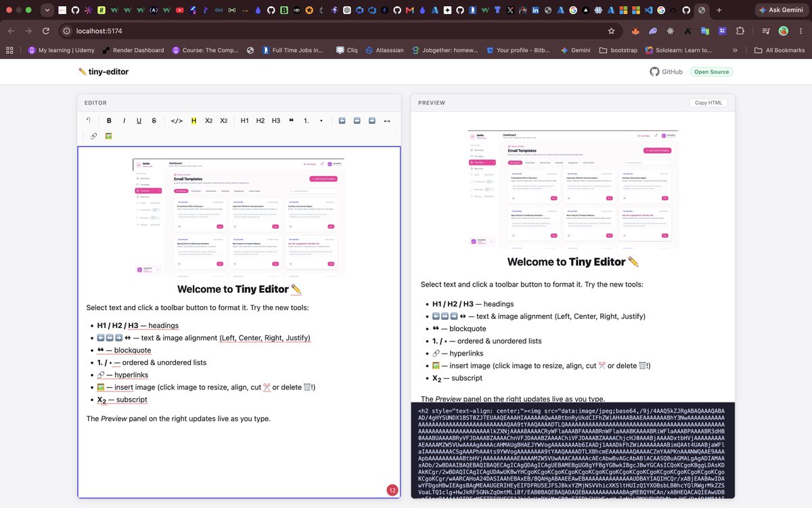Insert a hyperlink
The width and height of the screenshot is (812, 508).
coord(93,136)
